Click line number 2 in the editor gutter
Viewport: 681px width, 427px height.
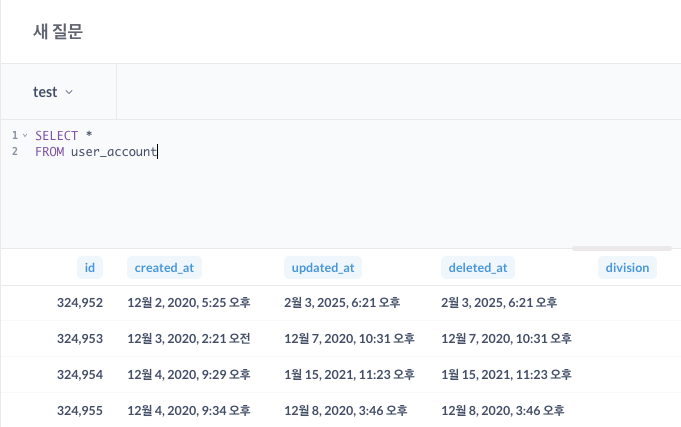click(15, 152)
